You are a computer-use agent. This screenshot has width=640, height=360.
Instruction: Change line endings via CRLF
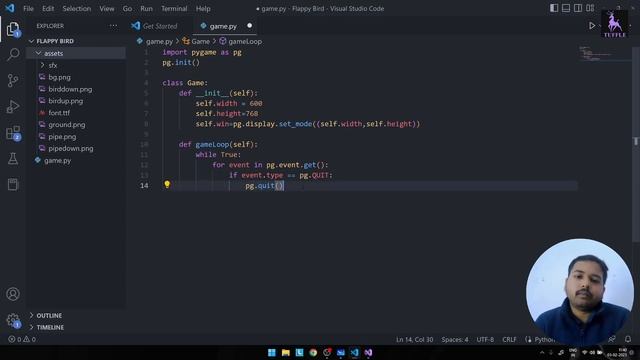tap(509, 340)
